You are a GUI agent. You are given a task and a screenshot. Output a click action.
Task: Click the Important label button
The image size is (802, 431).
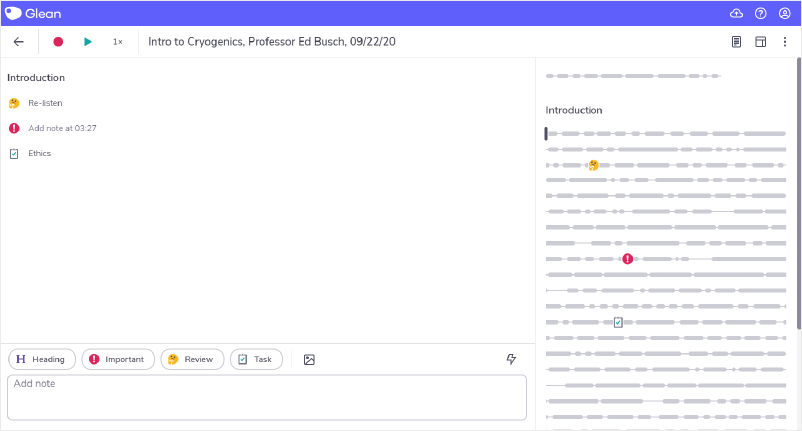(118, 359)
